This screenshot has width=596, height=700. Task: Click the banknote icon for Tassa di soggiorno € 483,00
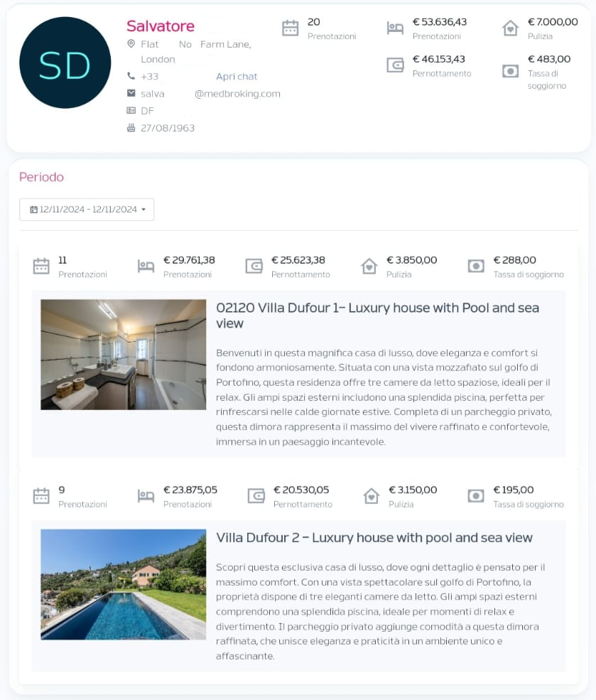(x=510, y=71)
